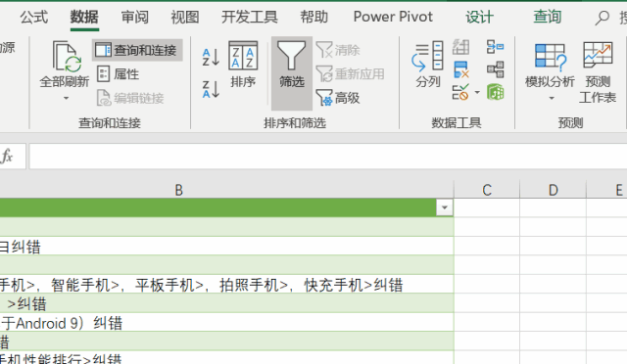The image size is (627, 364).
Task: Click 重新应用 to reapply filter
Action: coord(350,74)
